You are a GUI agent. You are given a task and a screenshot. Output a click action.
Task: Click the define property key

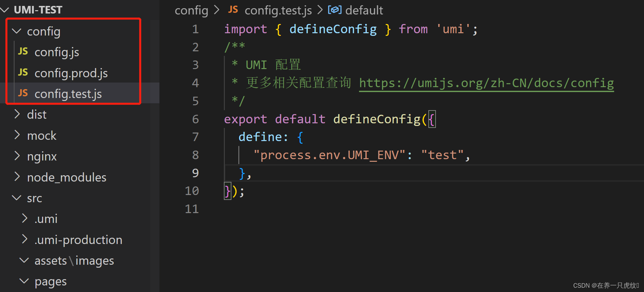[x=260, y=137]
